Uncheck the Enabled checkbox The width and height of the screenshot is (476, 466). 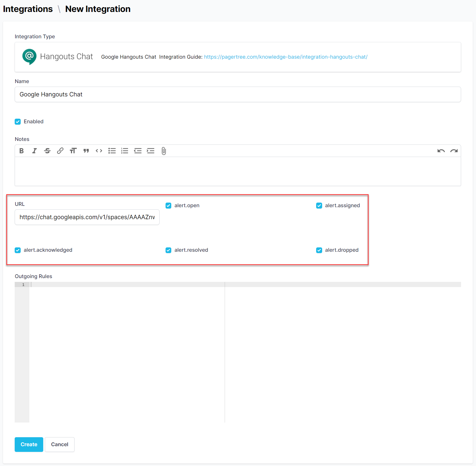click(x=18, y=122)
